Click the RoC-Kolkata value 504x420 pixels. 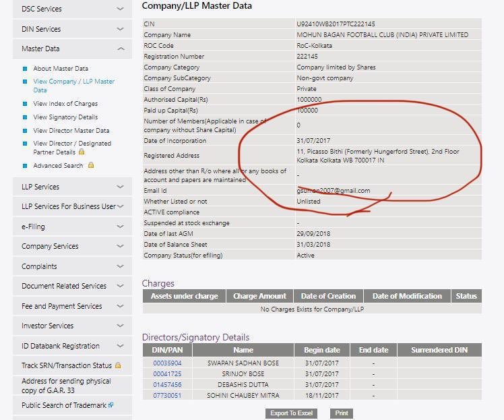point(314,46)
